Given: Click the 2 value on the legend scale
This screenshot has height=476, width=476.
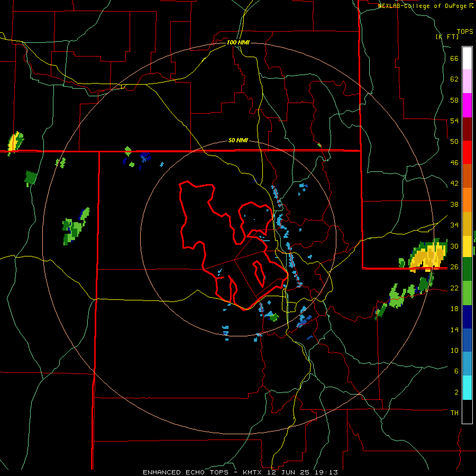Looking at the screenshot, I should [456, 392].
